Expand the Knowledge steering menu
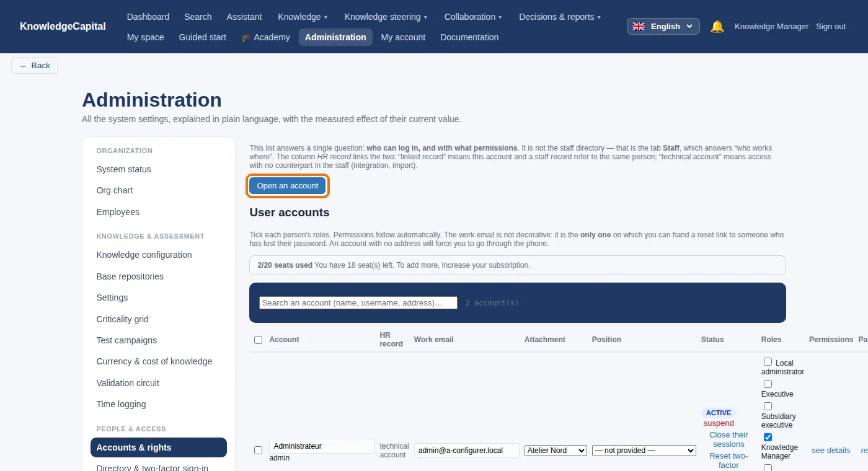 (386, 17)
